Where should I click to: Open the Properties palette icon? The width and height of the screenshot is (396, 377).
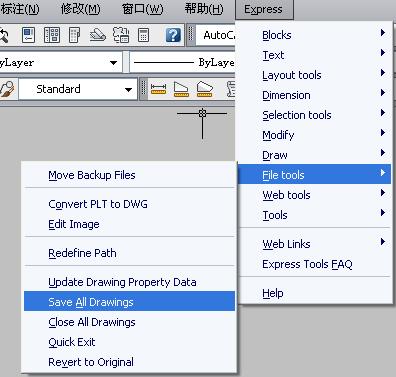[x=28, y=35]
